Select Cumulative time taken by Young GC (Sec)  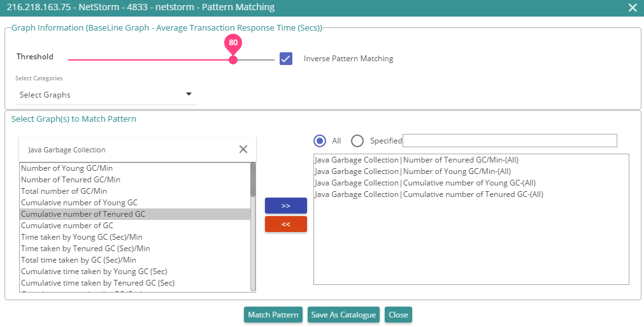pos(135,272)
